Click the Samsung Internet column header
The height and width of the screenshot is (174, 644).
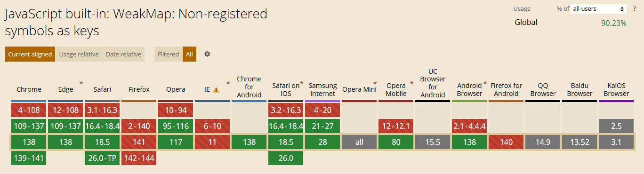pos(323,89)
